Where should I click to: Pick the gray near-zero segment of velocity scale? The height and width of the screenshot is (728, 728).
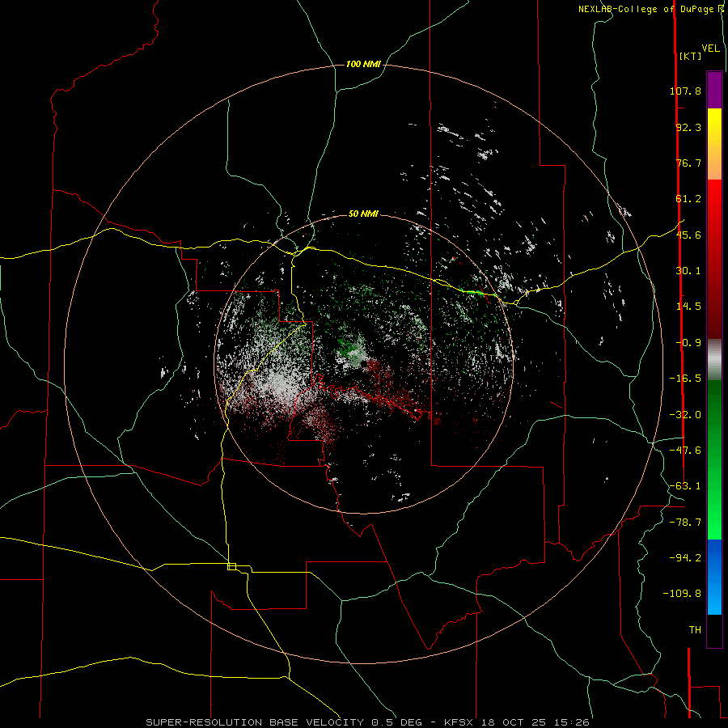point(714,360)
